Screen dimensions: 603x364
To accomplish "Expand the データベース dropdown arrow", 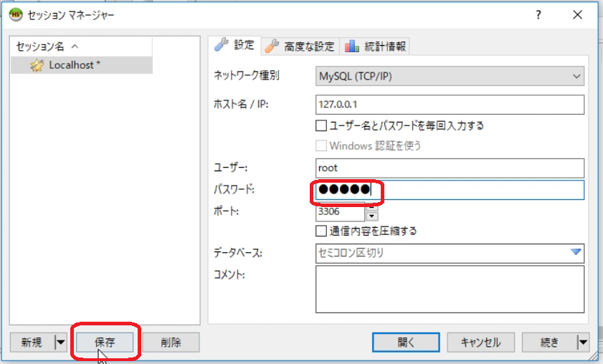I will click(576, 252).
